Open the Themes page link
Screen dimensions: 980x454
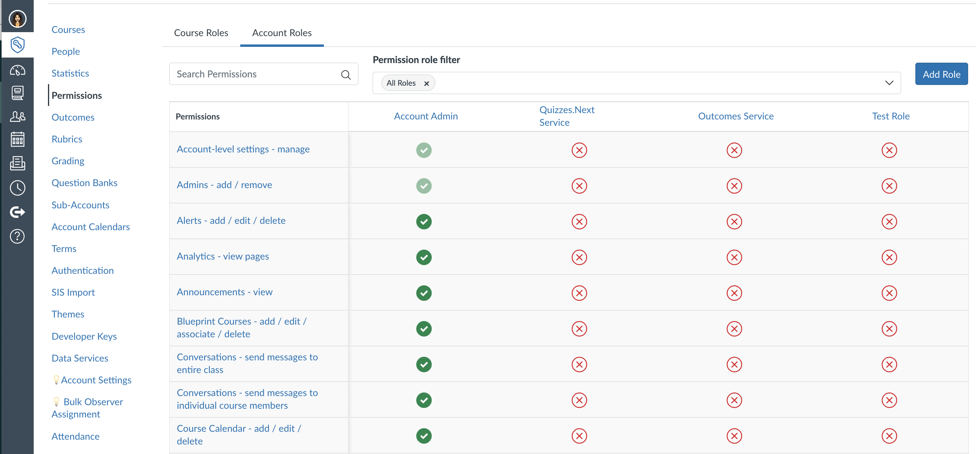click(68, 314)
